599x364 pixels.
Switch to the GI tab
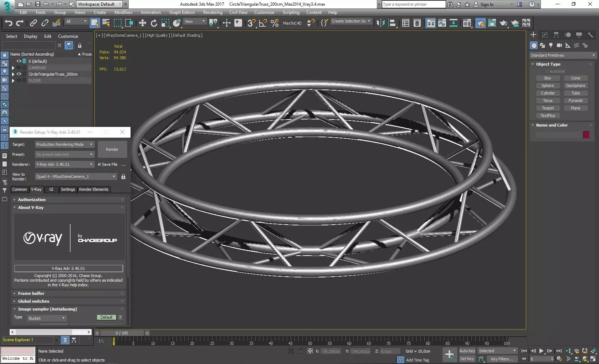51,189
